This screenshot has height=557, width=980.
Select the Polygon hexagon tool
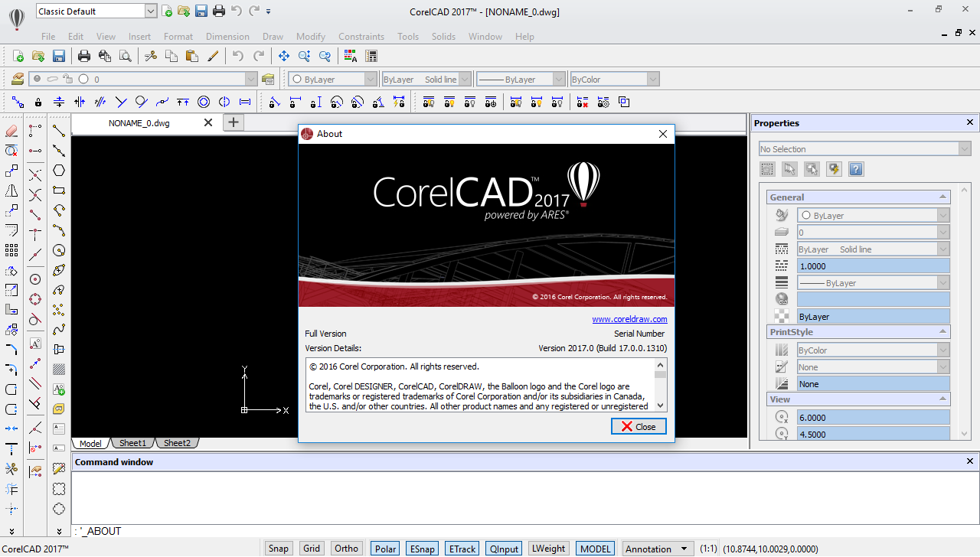point(58,171)
